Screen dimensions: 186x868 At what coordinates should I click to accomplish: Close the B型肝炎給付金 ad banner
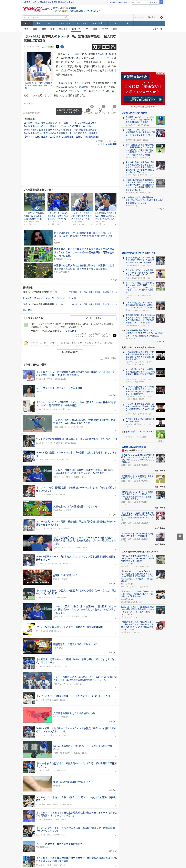163,73
